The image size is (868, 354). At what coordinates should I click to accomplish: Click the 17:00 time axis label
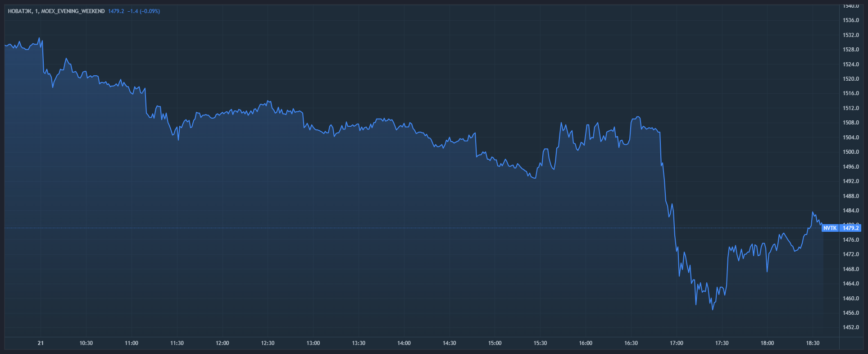click(676, 343)
